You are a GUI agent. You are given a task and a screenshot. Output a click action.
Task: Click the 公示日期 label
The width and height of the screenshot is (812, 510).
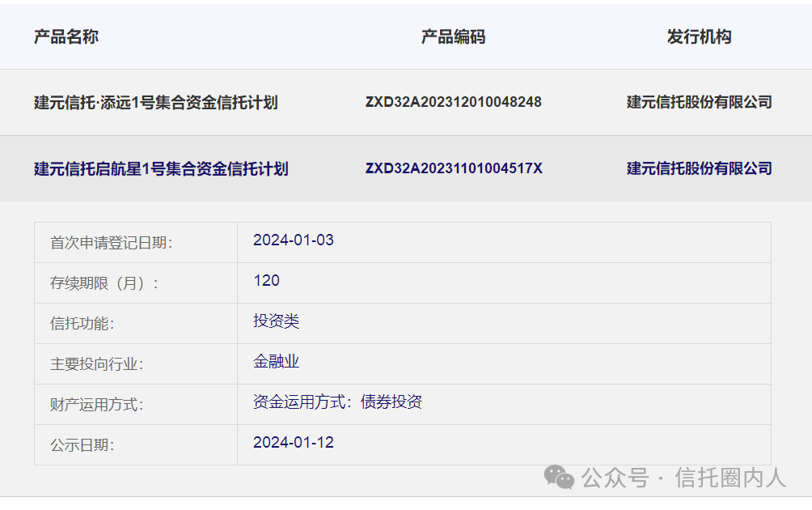82,444
